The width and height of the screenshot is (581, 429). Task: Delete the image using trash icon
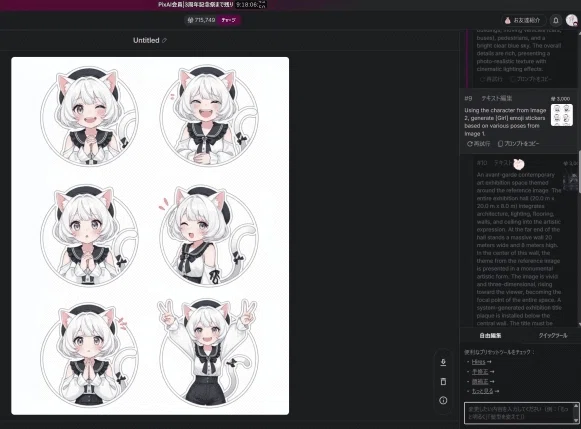point(443,381)
